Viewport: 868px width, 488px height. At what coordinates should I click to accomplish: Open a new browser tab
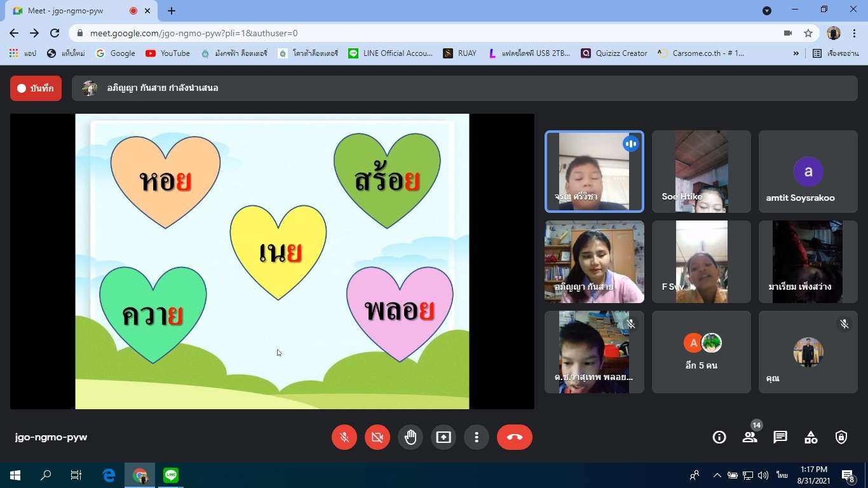coord(172,11)
